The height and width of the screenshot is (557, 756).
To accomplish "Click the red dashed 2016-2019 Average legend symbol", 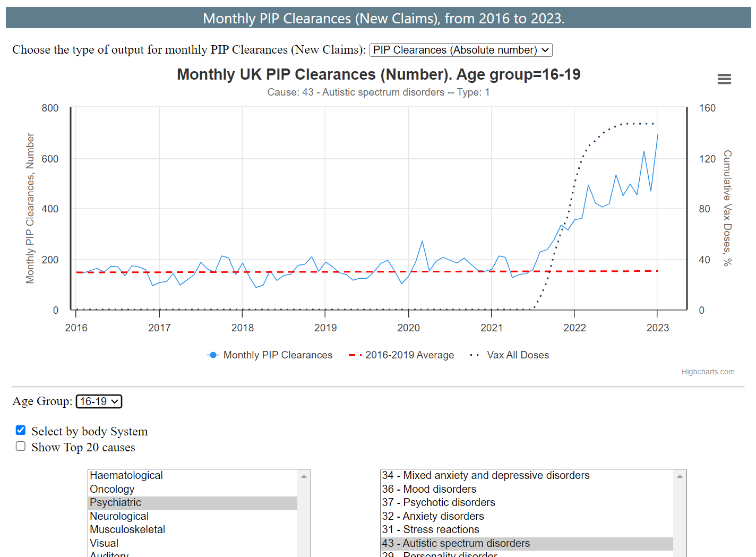I will (355, 355).
